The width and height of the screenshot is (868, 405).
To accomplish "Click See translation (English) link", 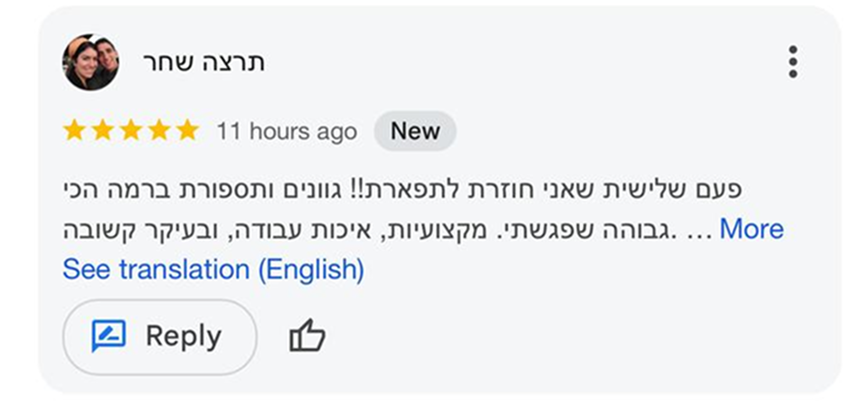I will pos(213,270).
